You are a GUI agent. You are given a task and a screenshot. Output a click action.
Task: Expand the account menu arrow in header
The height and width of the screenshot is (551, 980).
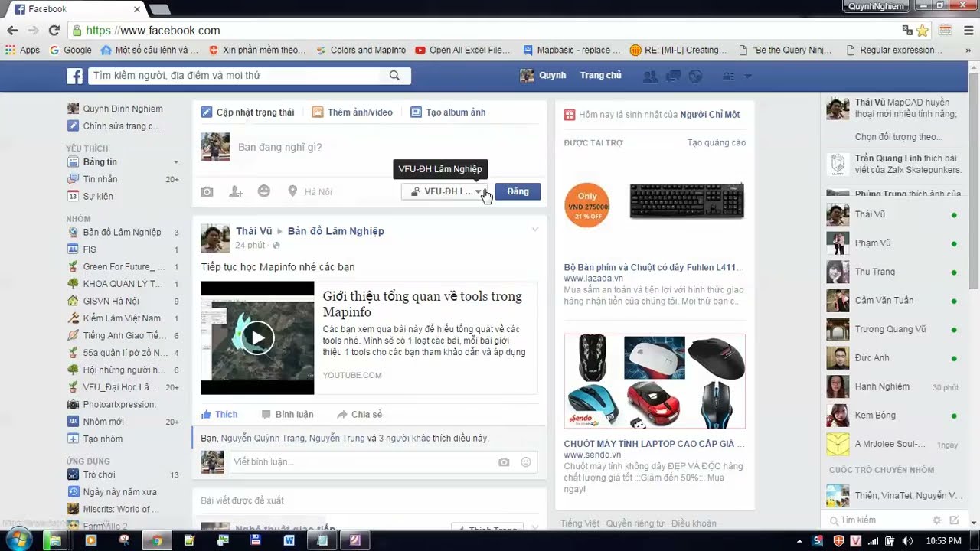[748, 76]
